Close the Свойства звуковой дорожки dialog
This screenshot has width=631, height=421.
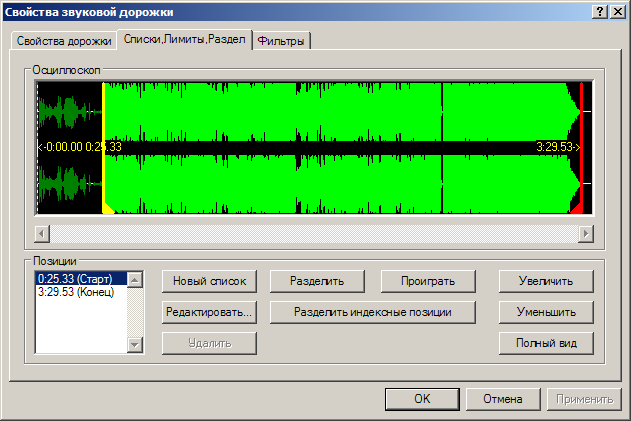(617, 12)
